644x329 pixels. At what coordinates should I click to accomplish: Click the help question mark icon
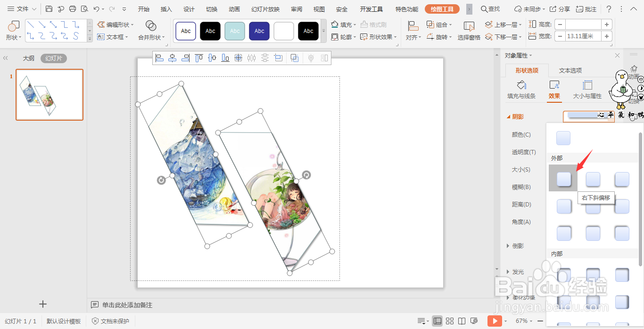609,9
